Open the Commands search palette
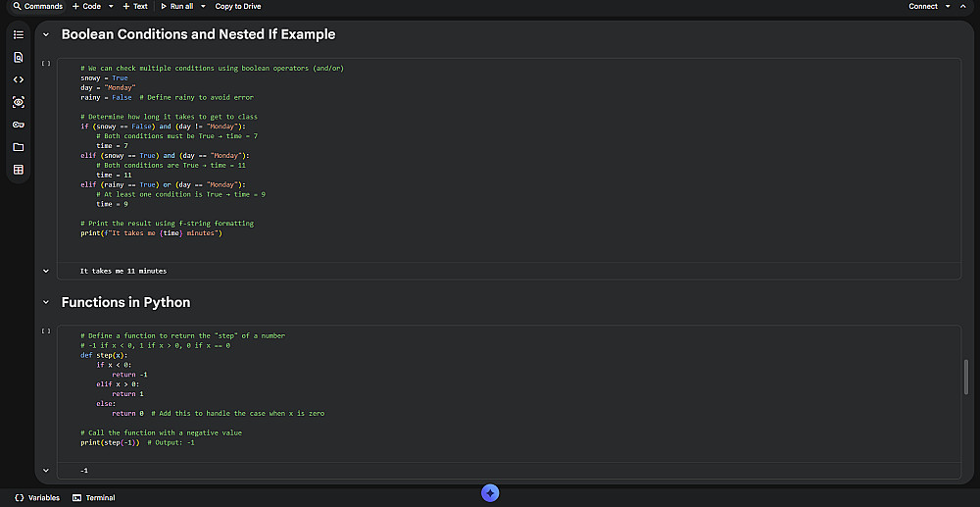Image resolution: width=980 pixels, height=507 pixels. click(38, 6)
